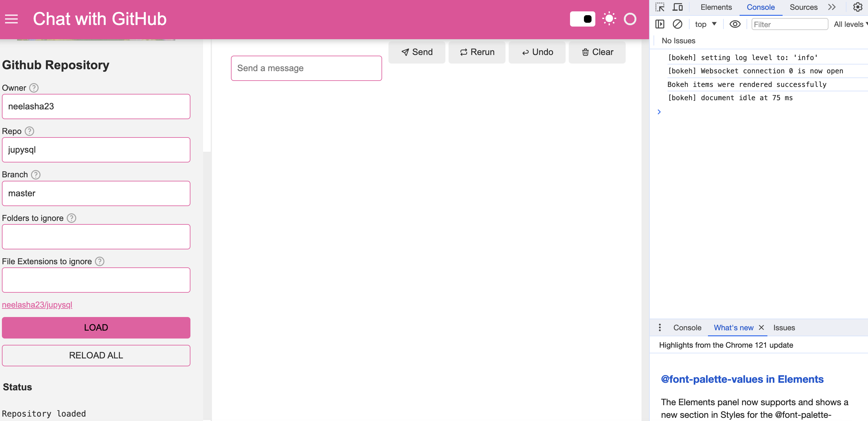Click the Send a message field
This screenshot has width=868, height=421.
306,68
